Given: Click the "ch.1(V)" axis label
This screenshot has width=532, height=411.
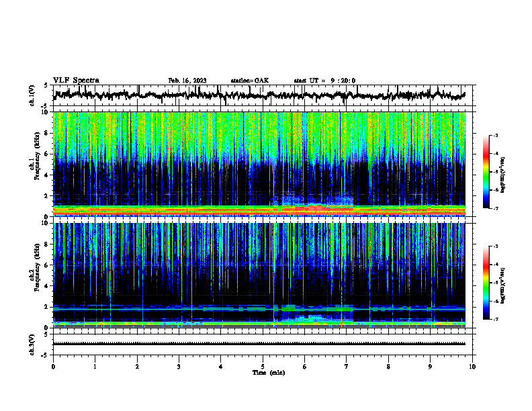Looking at the screenshot, I should tap(32, 96).
